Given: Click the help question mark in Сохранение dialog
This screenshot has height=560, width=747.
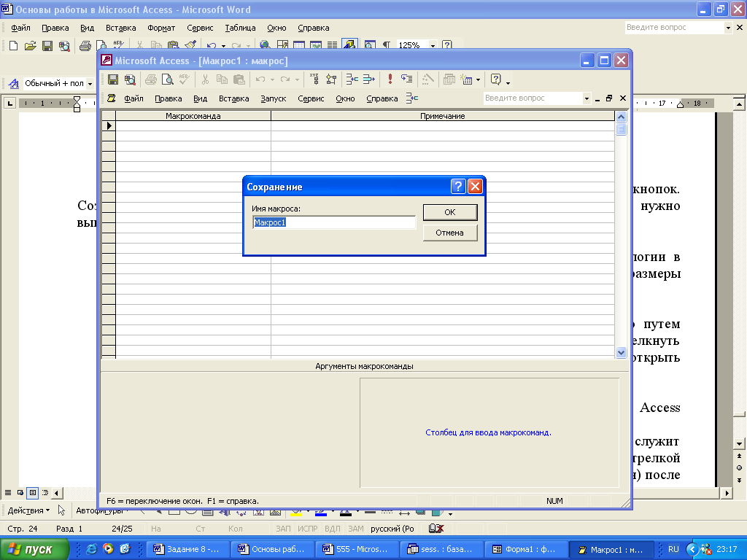Looking at the screenshot, I should tap(458, 186).
